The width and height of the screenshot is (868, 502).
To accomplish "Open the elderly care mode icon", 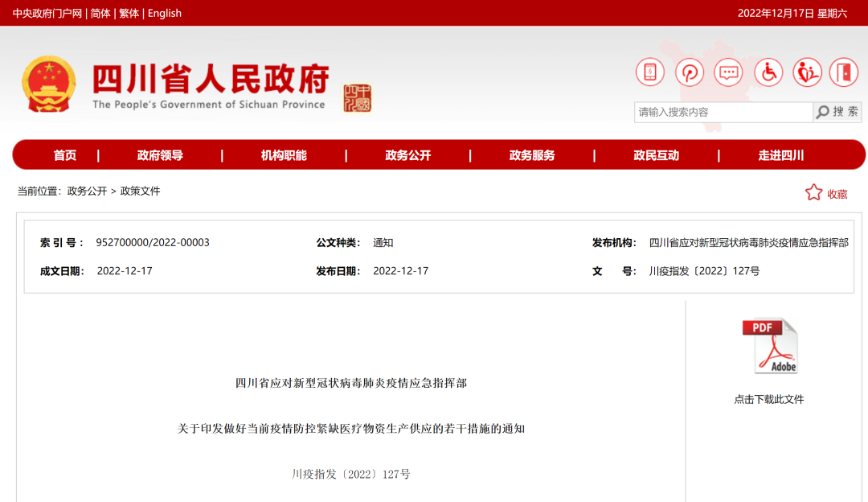I will [x=807, y=72].
